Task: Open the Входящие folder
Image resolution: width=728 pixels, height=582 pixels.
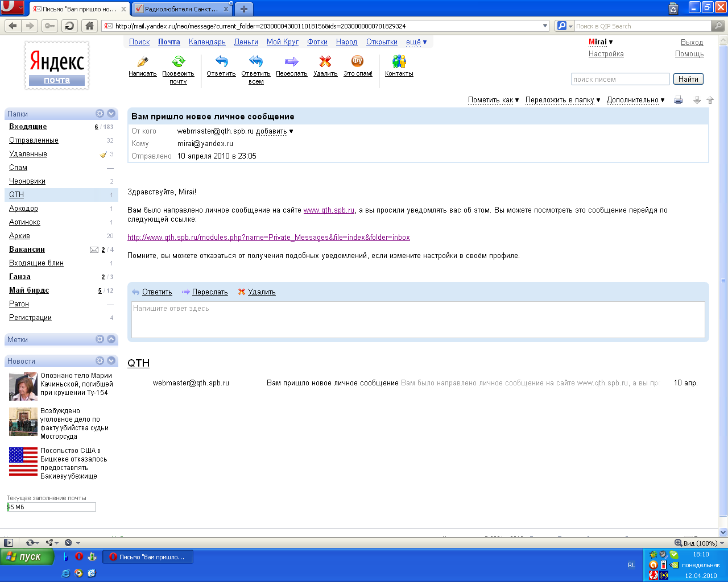Action: coord(28,127)
